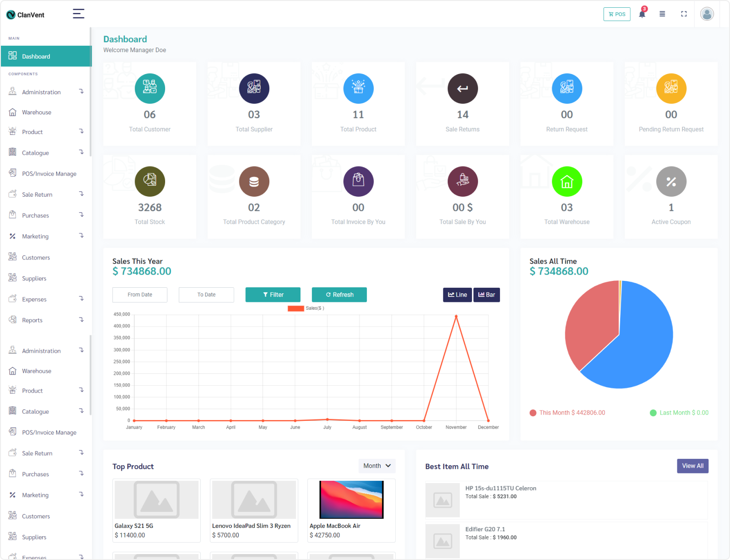Expand the first Administration sidebar menu
The image size is (730, 560).
(46, 92)
